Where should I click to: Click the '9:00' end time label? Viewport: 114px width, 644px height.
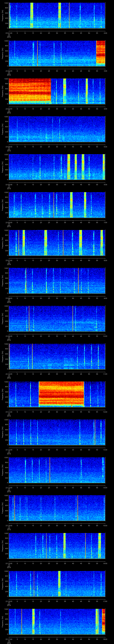click(x=105, y=298)
